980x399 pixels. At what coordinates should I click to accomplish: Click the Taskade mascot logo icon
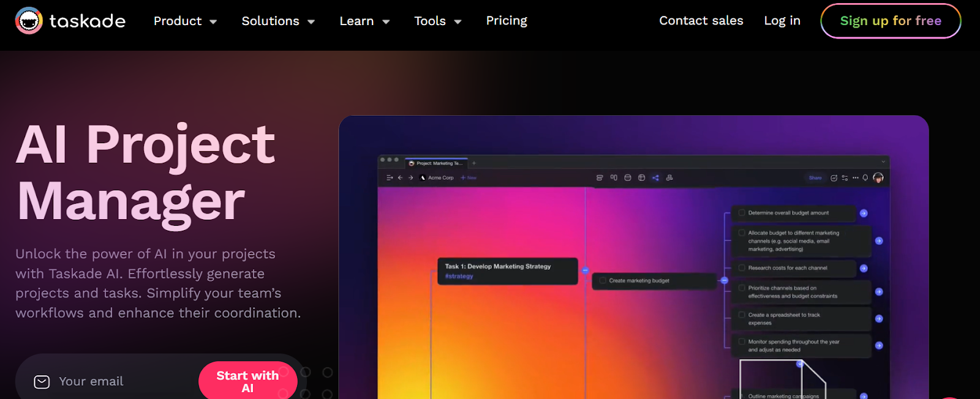click(28, 21)
